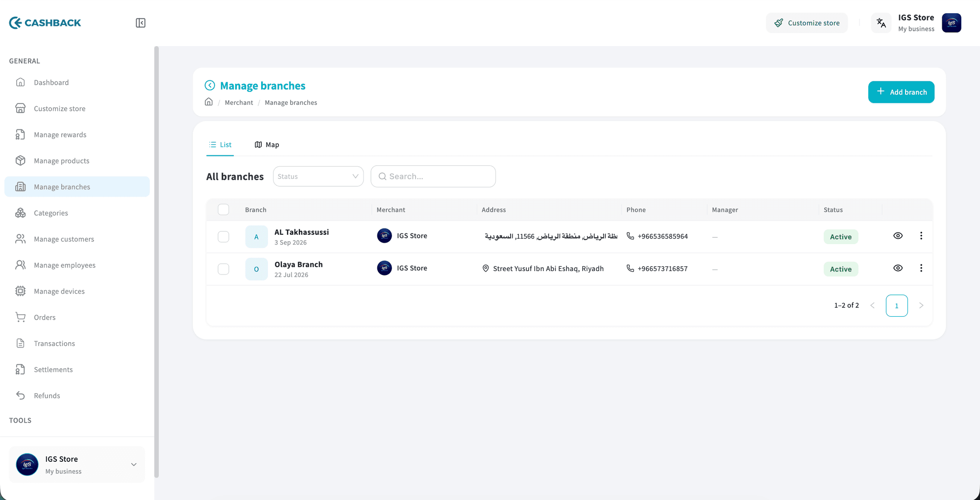The width and height of the screenshot is (980, 500).
Task: Go to home via breadcrumb house icon
Action: click(x=209, y=102)
